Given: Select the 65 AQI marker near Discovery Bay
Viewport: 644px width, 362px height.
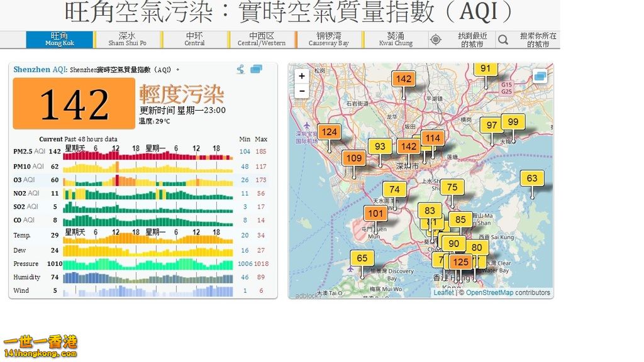Looking at the screenshot, I should [x=362, y=258].
